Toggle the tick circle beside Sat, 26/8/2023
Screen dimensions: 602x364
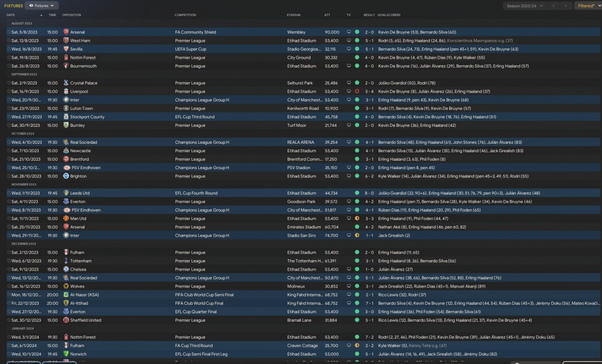(x=8, y=66)
